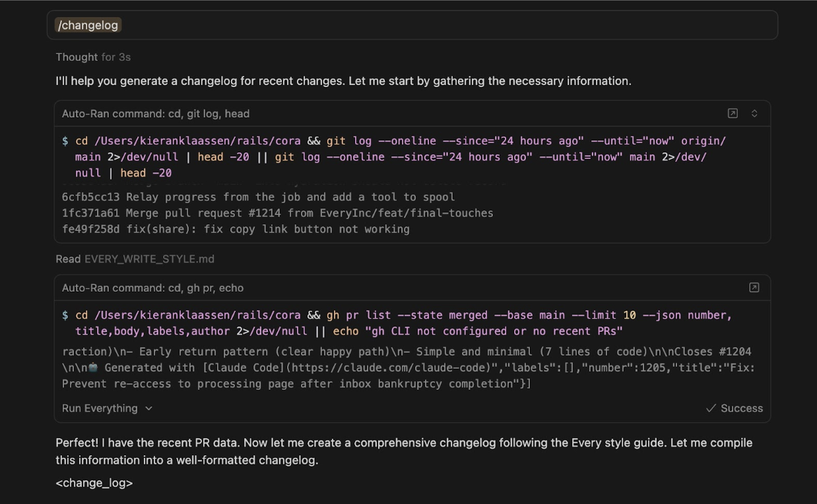Click the Read label before EVERY_WRITE_STYLE.md
The image size is (817, 504).
coord(68,259)
